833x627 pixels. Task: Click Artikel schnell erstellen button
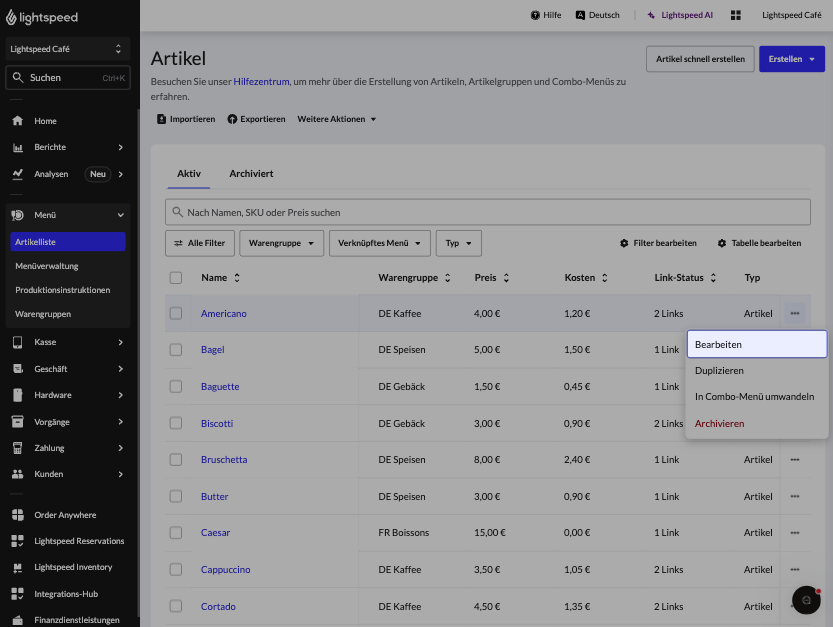click(x=700, y=59)
